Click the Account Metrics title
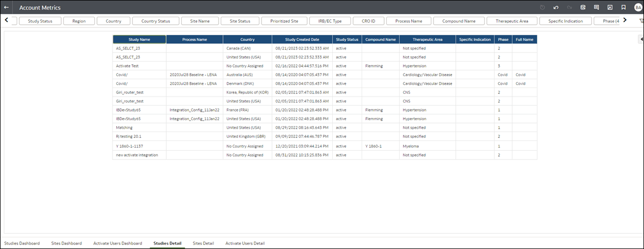Screen dimensions: 644x249 pyautogui.click(x=40, y=8)
